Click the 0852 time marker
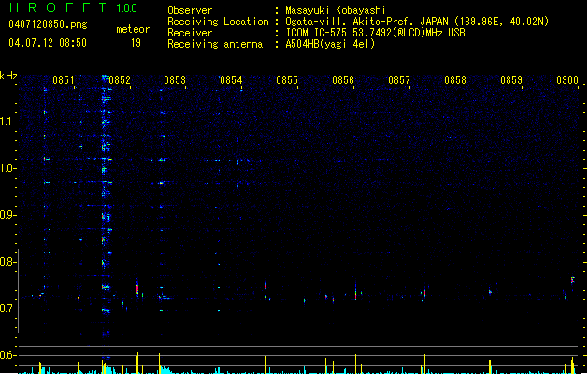 (x=120, y=80)
